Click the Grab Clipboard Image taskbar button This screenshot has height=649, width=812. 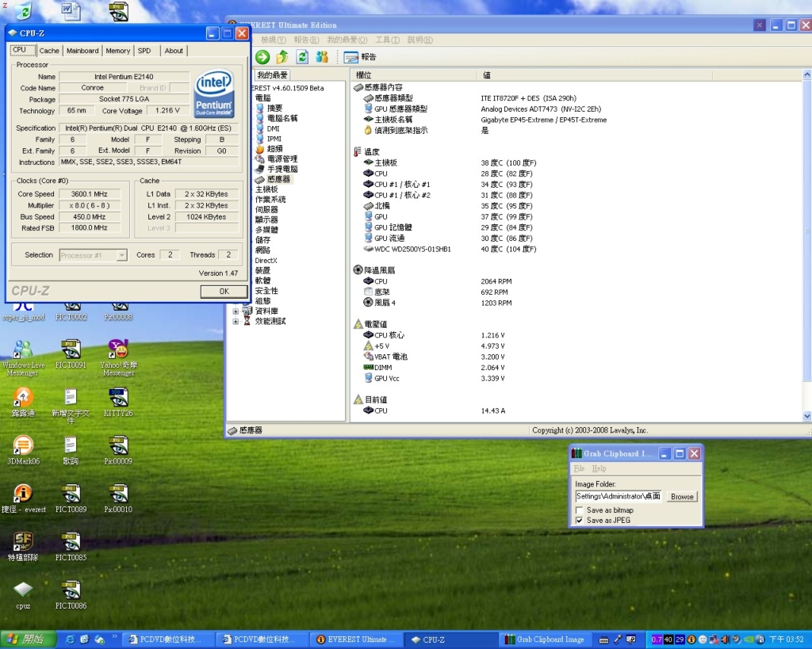(x=545, y=639)
